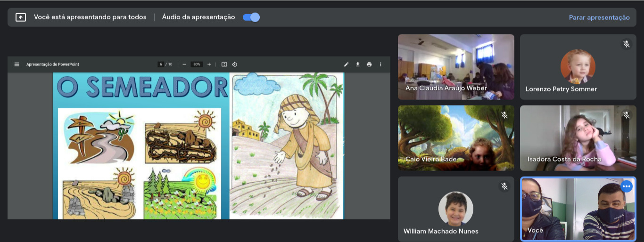Viewport: 644px width, 242px height.
Task: Click the presenting screen icon in banner
Action: (x=20, y=17)
